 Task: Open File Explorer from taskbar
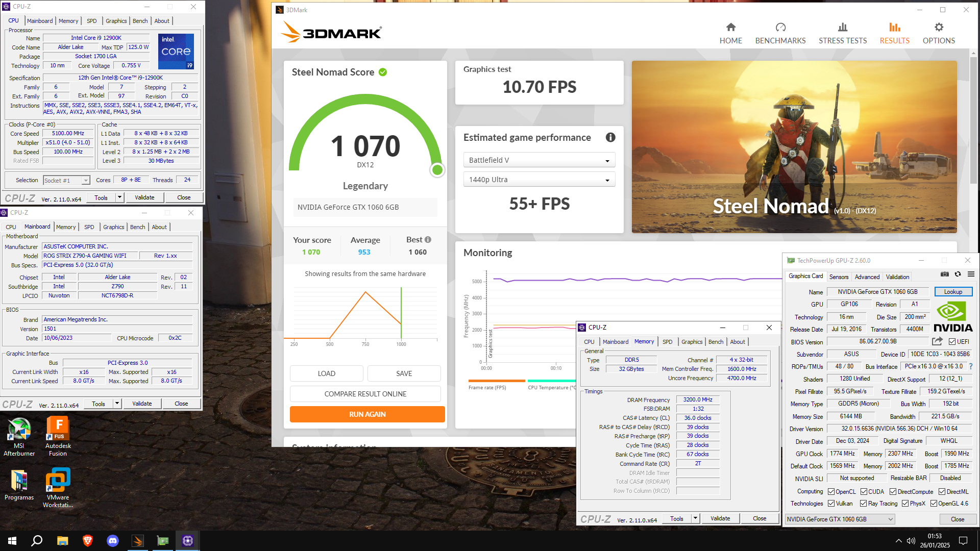[62, 541]
